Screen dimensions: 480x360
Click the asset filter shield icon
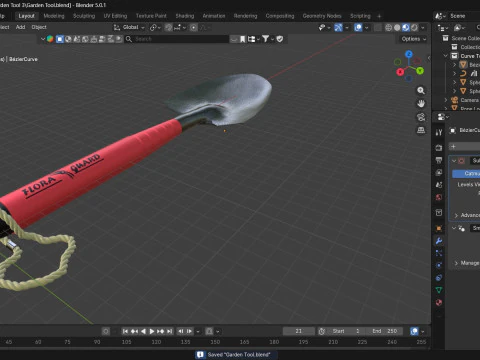[280, 39]
